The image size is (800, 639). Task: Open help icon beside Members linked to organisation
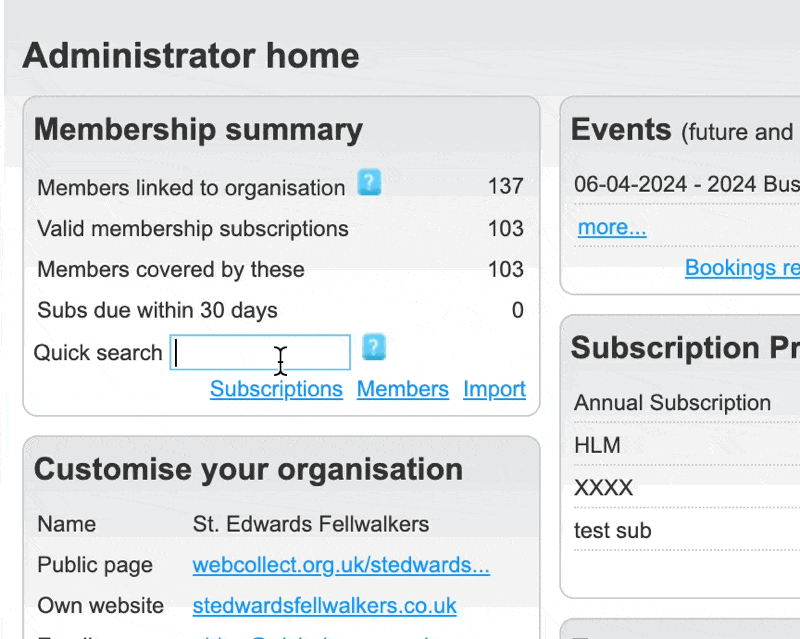369,183
